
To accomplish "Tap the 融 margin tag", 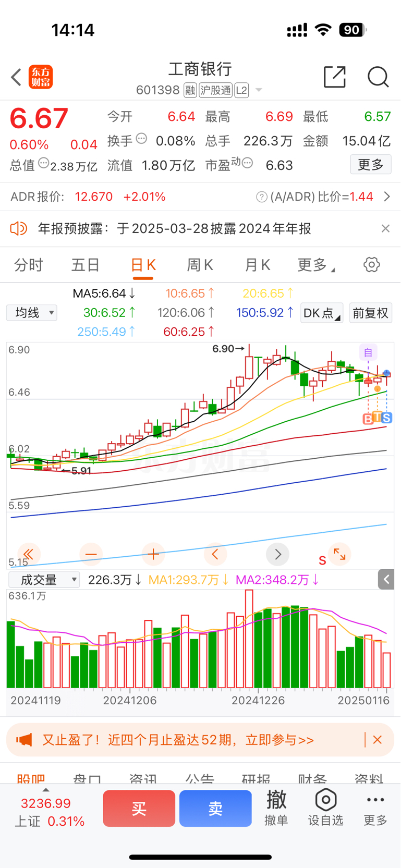I will 190,91.
